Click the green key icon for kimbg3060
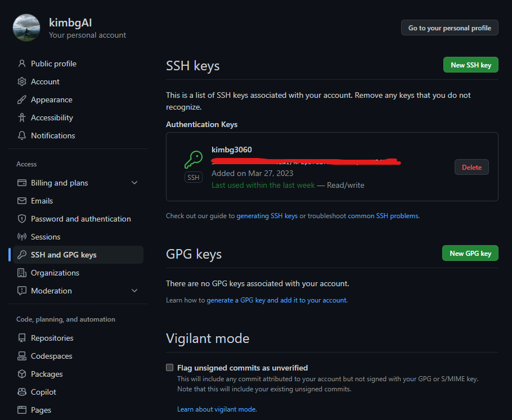Viewport: 512px width, 420px height. (194, 159)
